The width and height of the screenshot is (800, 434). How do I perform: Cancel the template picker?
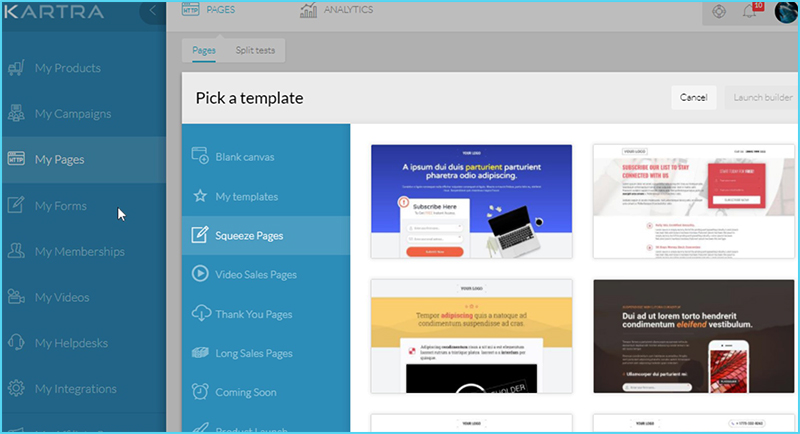(x=693, y=97)
